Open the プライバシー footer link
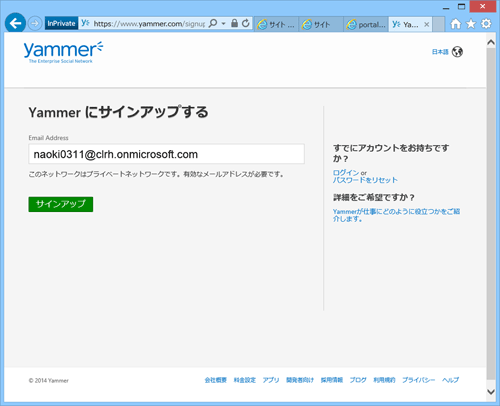 coord(418,380)
